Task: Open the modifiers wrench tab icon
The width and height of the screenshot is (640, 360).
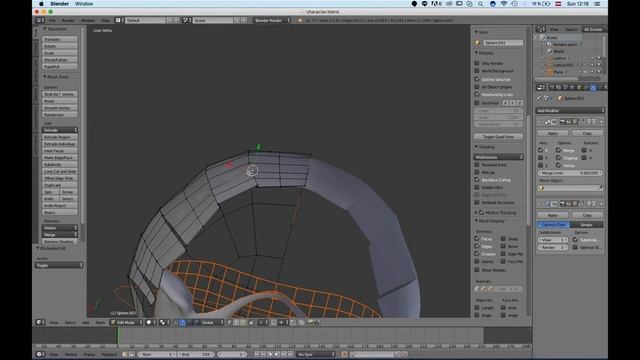Action: tap(593, 87)
